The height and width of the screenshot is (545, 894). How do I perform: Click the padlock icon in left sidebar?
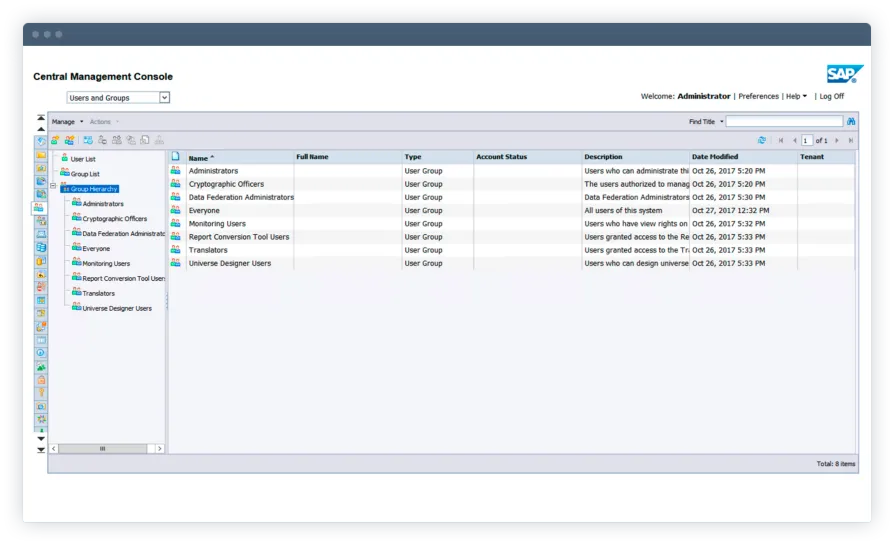41,380
